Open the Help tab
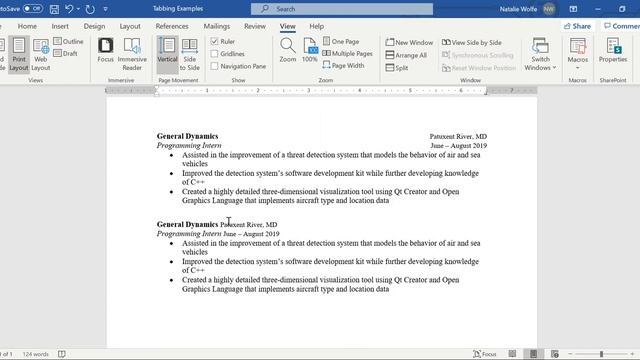This screenshot has width=640, height=360. pyautogui.click(x=316, y=26)
